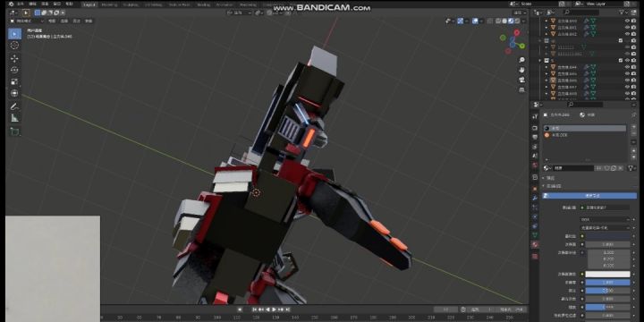The width and height of the screenshot is (644, 322).
Task: Open the Physics properties tab
Action: click(x=535, y=216)
